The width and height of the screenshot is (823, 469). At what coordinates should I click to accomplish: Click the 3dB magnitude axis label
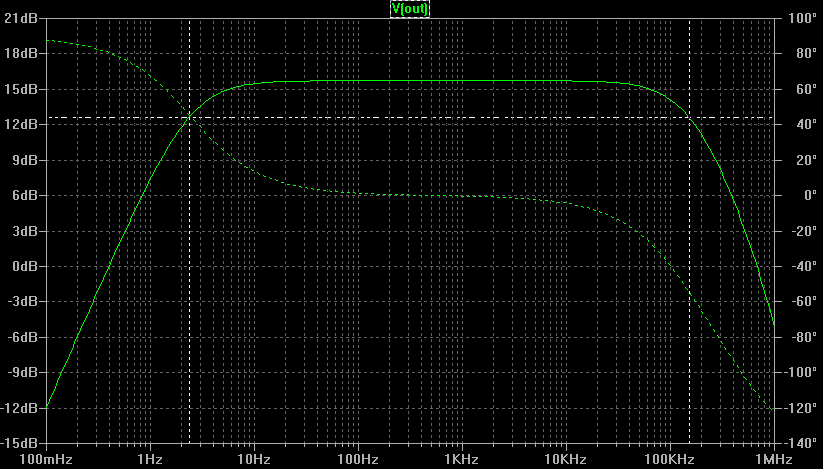point(25,231)
